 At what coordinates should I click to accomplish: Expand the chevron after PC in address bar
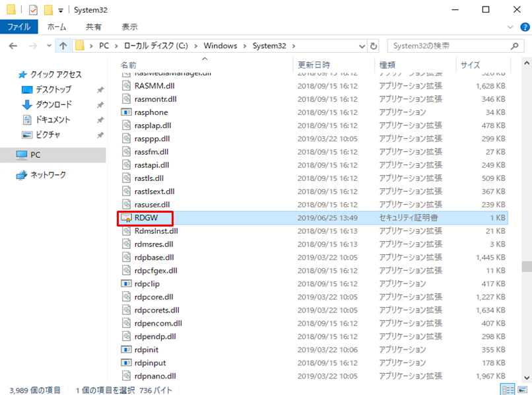tap(116, 46)
